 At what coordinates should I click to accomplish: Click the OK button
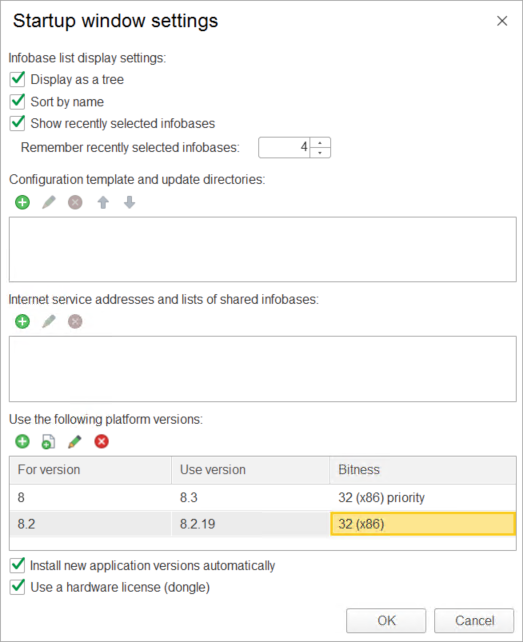click(x=386, y=620)
